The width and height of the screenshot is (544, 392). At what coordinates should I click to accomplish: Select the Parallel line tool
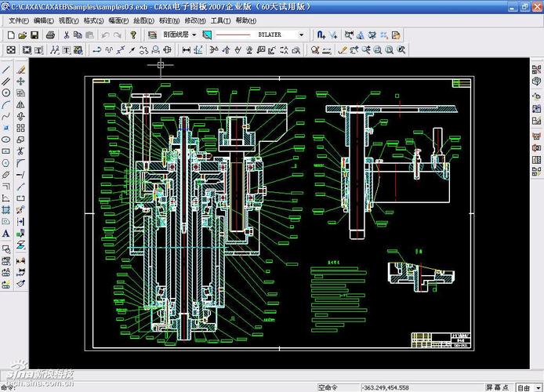[6, 82]
